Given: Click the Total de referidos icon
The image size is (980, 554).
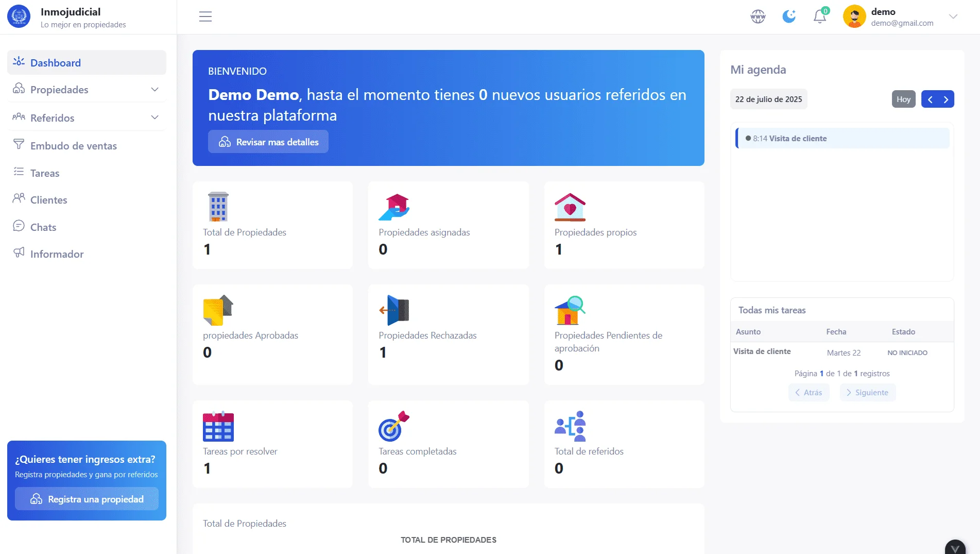Looking at the screenshot, I should [x=570, y=426].
